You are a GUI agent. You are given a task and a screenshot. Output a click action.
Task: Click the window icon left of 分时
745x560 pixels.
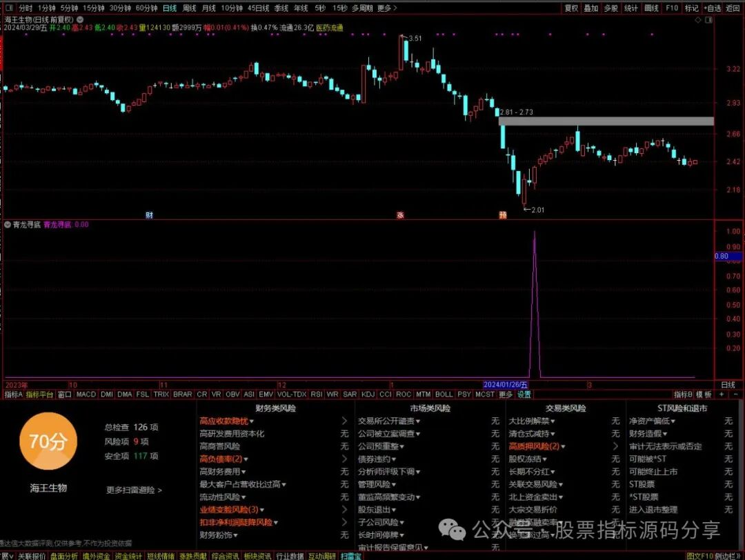[10, 8]
